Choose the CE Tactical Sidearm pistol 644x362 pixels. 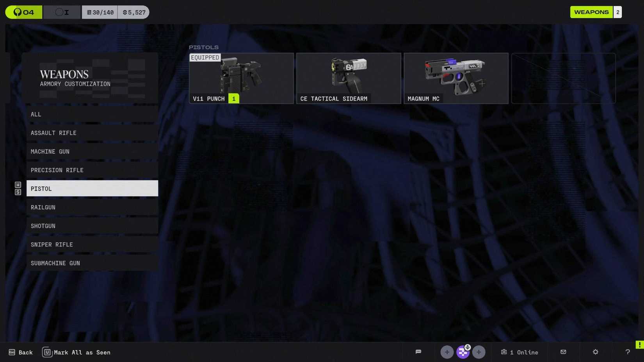349,78
